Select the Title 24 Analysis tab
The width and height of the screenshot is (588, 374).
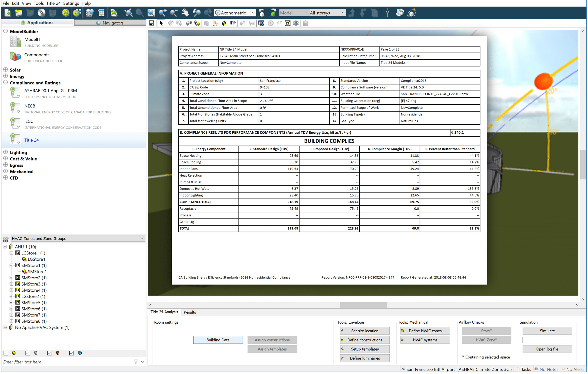click(x=164, y=312)
